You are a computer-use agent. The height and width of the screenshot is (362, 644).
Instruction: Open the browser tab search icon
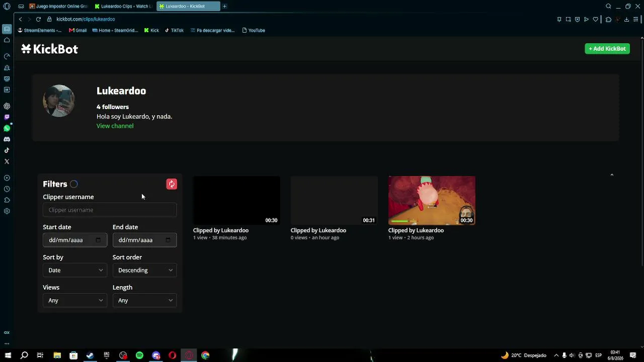608,6
